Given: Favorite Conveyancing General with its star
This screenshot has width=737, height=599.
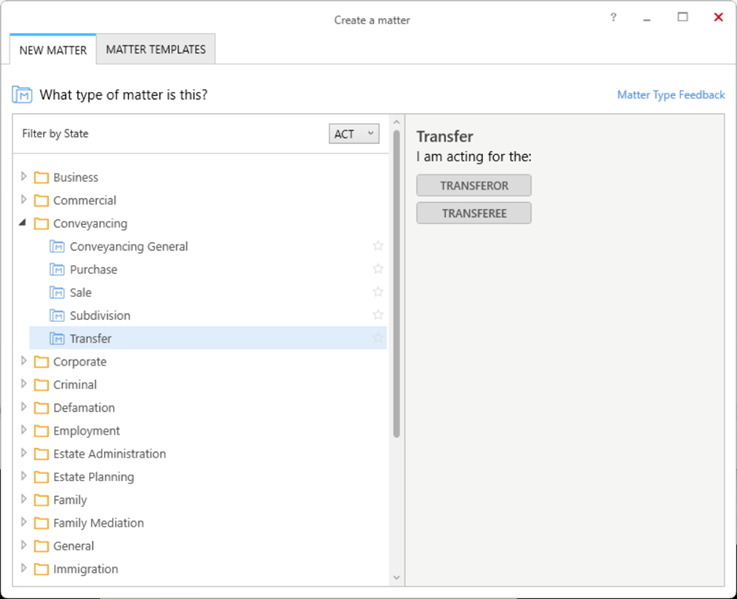Looking at the screenshot, I should [x=378, y=246].
